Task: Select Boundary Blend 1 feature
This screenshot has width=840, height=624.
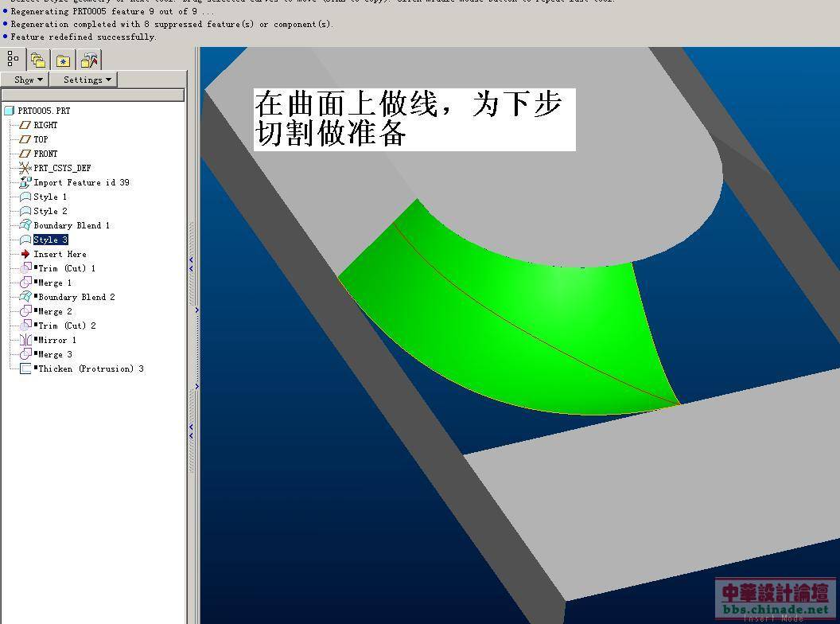Action: coord(72,225)
